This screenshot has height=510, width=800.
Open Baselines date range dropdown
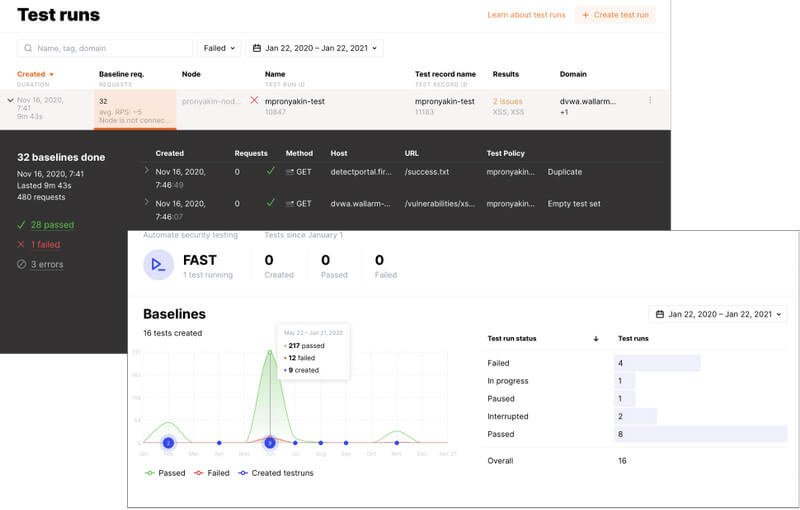[x=718, y=314]
